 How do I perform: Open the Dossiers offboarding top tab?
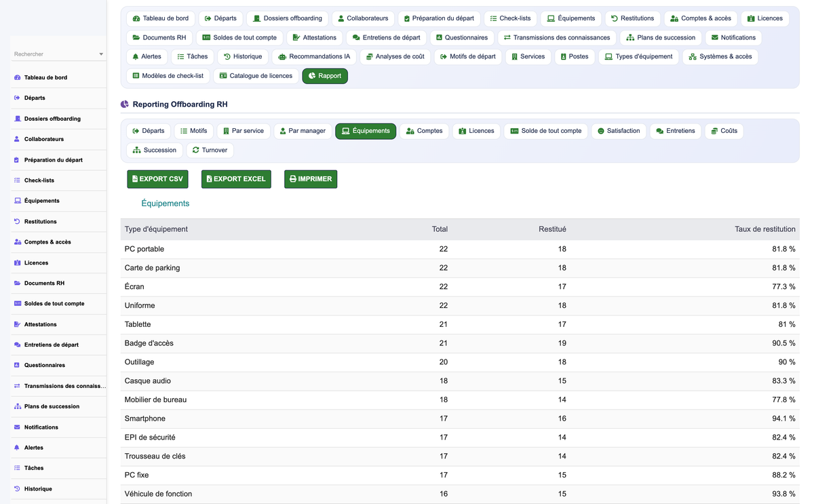point(288,18)
